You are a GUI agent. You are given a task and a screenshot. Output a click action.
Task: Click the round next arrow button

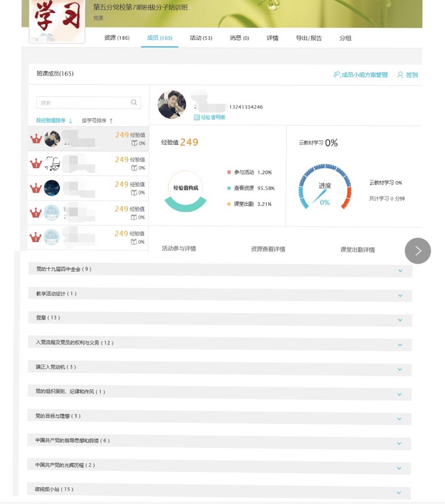(x=417, y=251)
